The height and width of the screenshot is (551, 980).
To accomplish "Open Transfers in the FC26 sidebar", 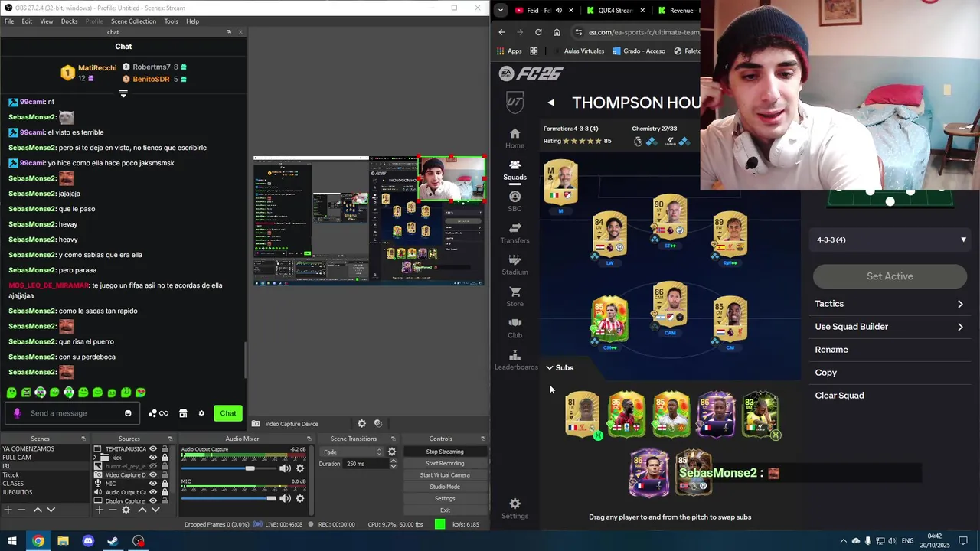I will (514, 233).
